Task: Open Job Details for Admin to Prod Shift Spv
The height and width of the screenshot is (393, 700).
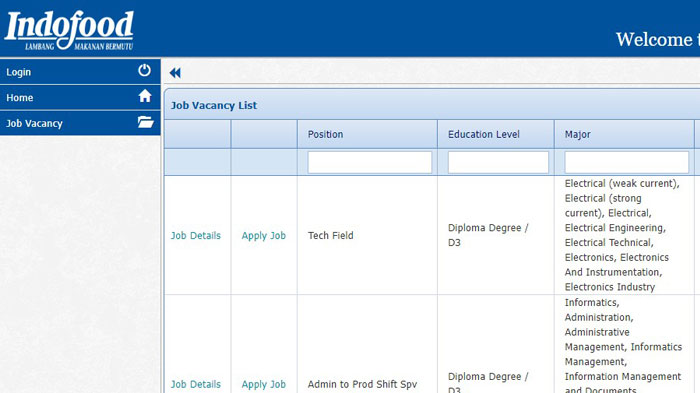Action: (x=196, y=384)
